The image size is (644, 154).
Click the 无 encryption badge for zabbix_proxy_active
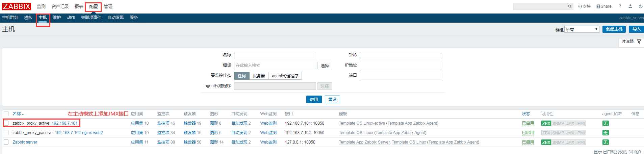pyautogui.click(x=606, y=123)
